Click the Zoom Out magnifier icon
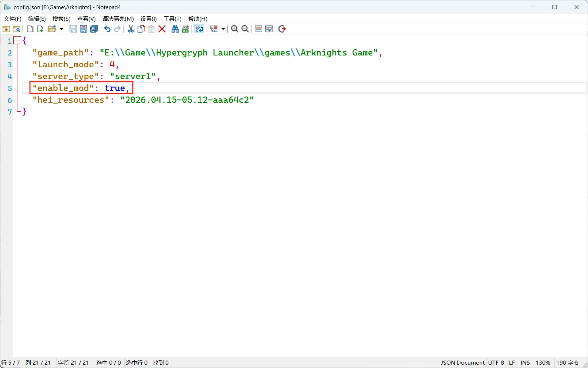 (x=245, y=29)
